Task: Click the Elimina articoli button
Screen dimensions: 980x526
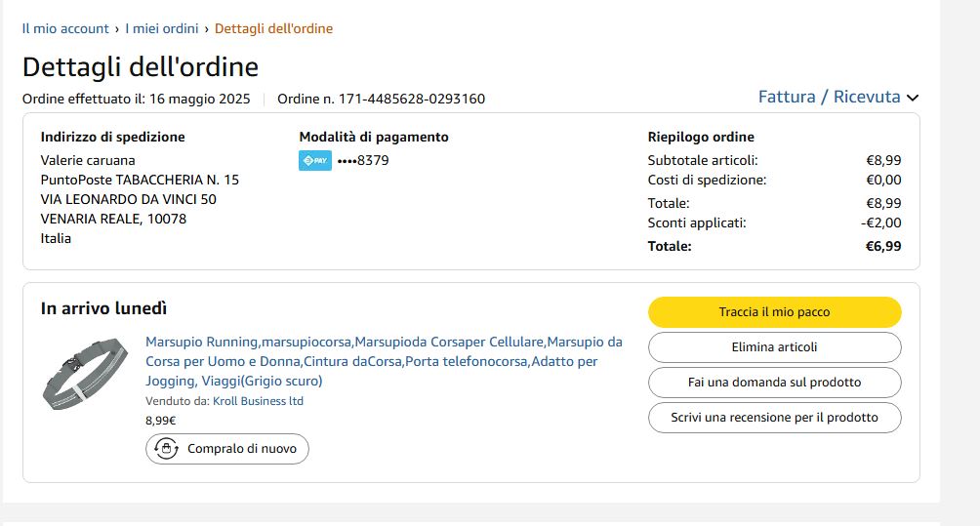Action: (774, 347)
